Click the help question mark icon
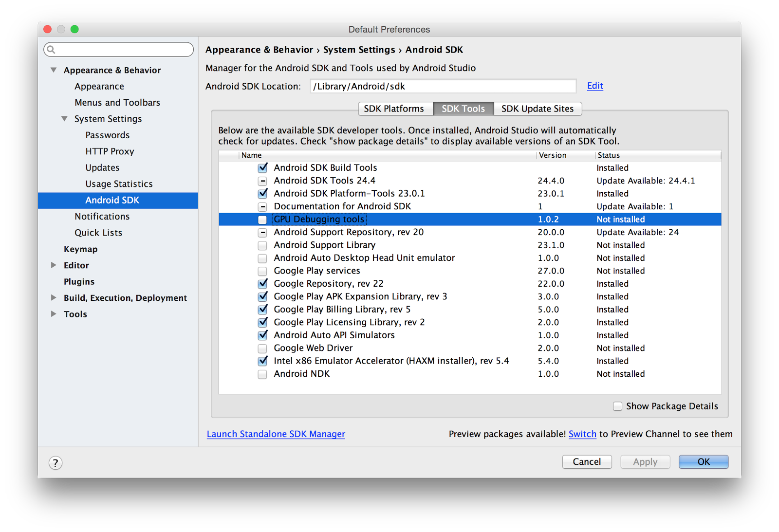The image size is (779, 532). 55,463
